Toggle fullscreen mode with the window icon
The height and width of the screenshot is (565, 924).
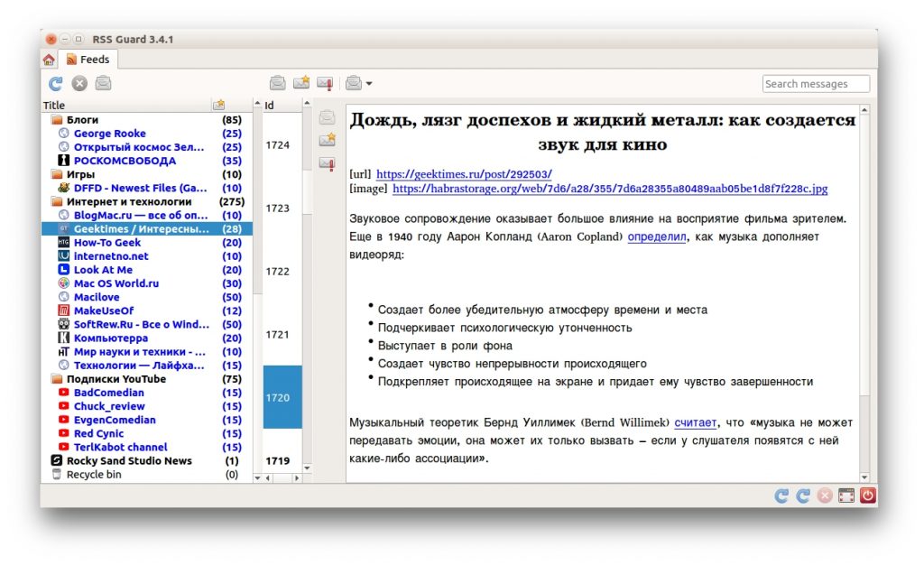coord(845,495)
